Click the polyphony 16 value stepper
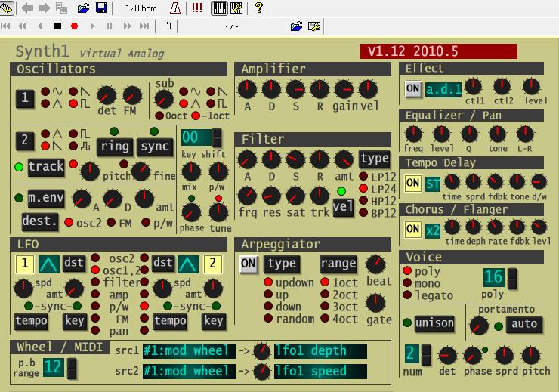The image size is (559, 392). click(x=512, y=278)
